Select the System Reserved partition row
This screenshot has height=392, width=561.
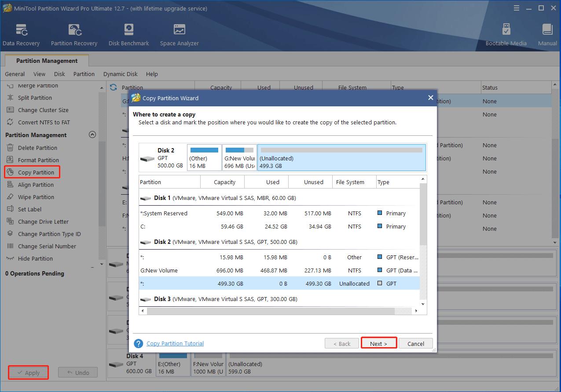point(279,213)
